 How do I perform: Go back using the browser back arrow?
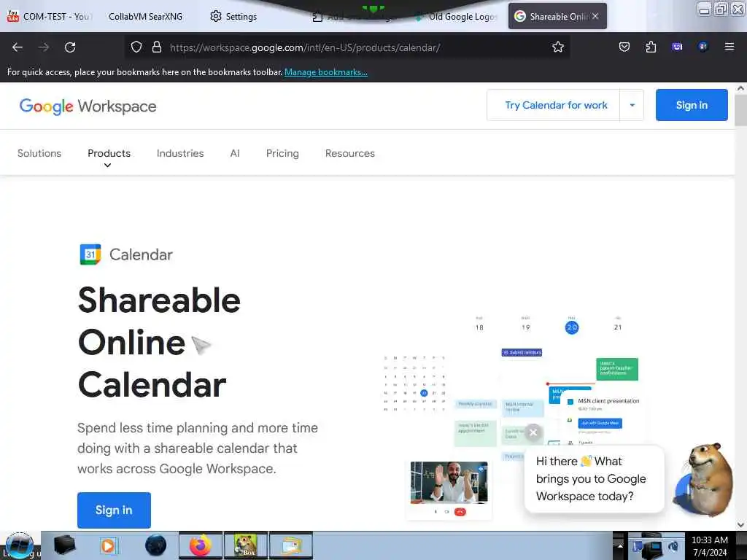tap(18, 47)
